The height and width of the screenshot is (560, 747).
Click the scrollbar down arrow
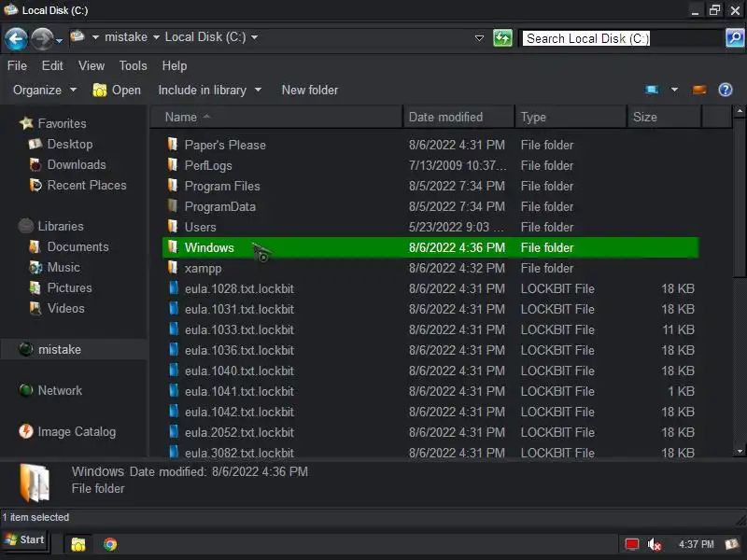(740, 451)
